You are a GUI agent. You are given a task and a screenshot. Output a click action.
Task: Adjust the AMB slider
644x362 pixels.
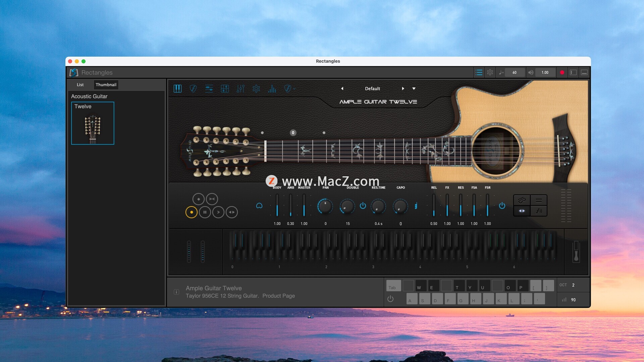pyautogui.click(x=290, y=205)
